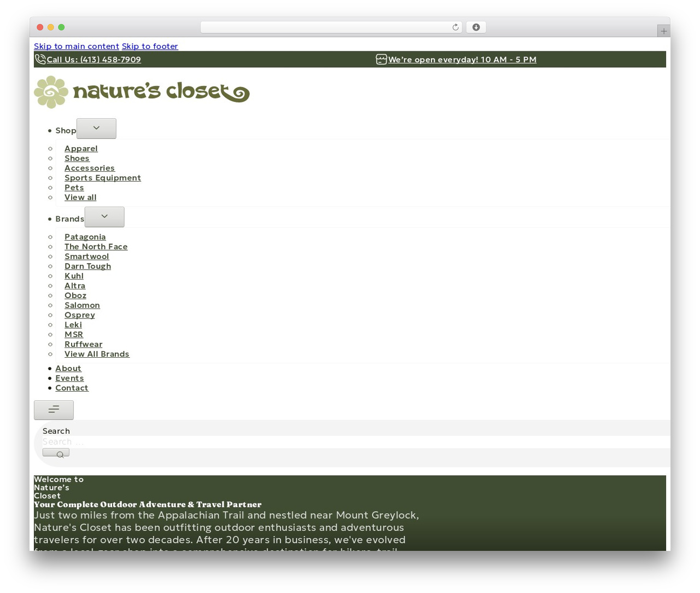Open the Kuhl brand link

(x=74, y=276)
